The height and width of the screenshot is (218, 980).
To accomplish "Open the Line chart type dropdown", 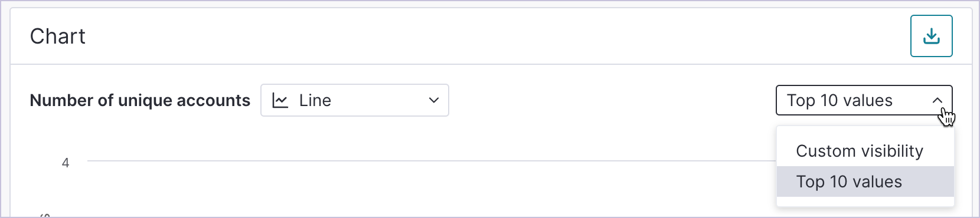I will click(x=355, y=100).
